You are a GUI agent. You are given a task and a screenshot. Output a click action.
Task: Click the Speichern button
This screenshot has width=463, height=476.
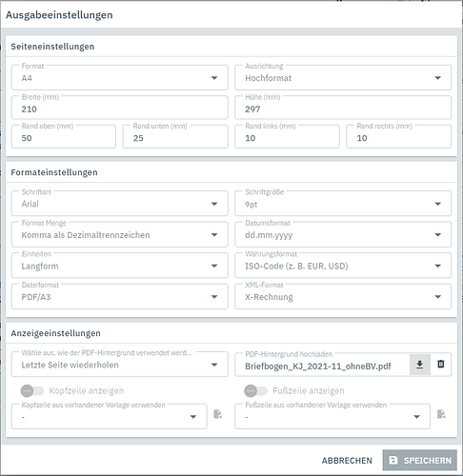(x=420, y=460)
